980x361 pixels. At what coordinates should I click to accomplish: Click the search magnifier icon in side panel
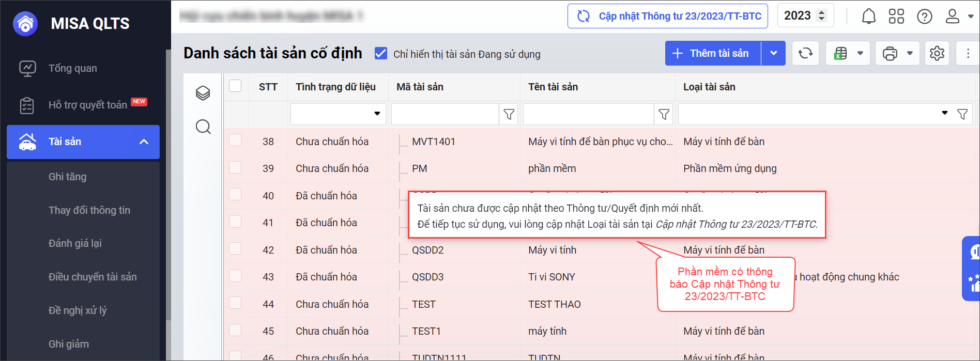(203, 127)
